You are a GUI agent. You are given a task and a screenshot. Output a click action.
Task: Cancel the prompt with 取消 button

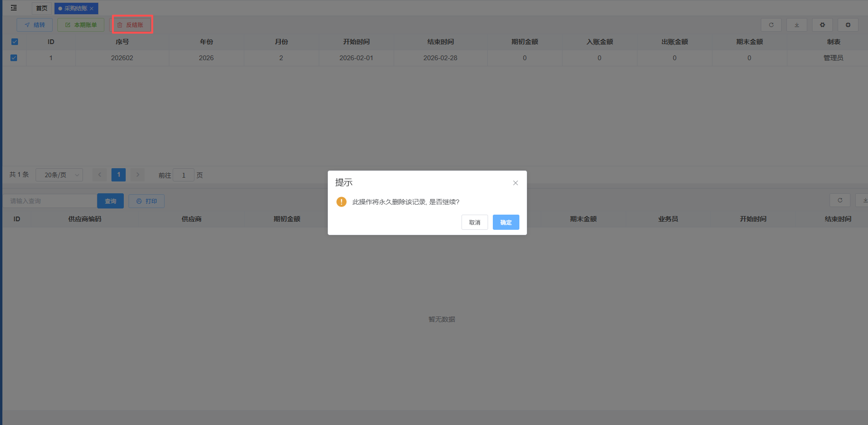pyautogui.click(x=474, y=222)
